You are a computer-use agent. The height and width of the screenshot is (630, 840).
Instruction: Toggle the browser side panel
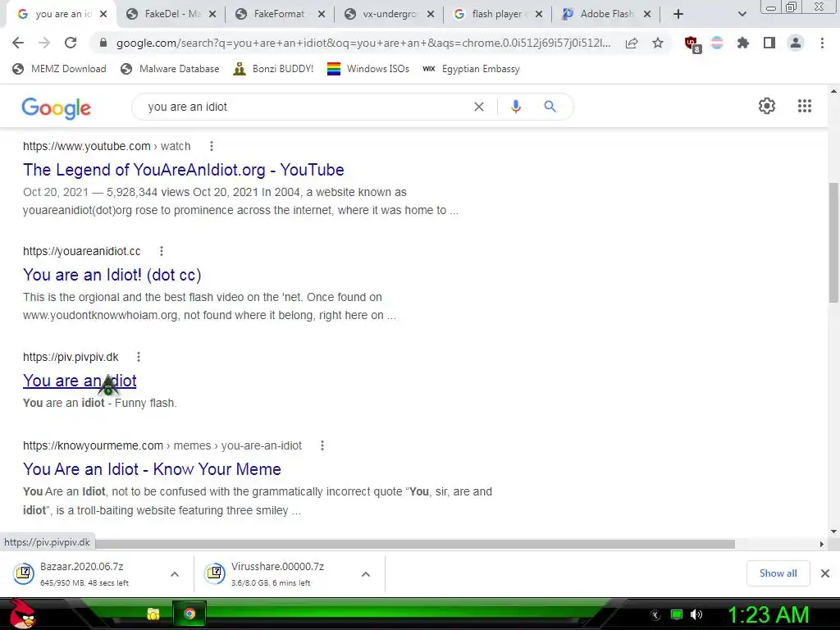point(769,43)
